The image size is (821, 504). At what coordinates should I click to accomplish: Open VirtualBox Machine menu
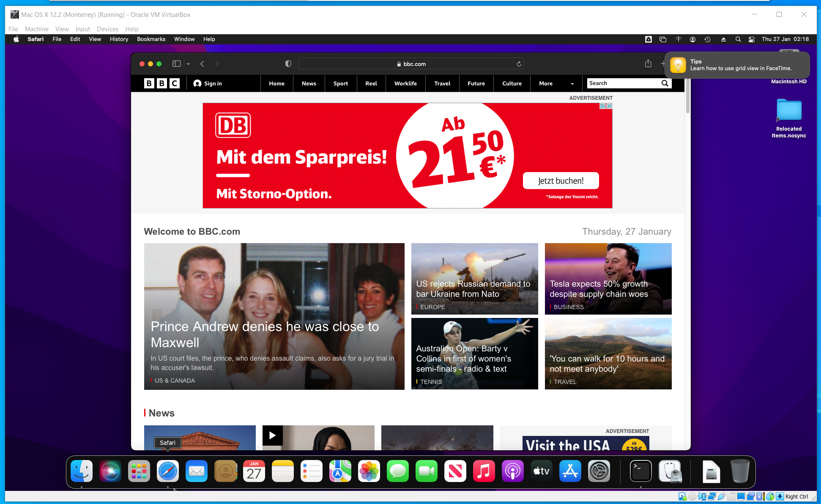[x=36, y=29]
